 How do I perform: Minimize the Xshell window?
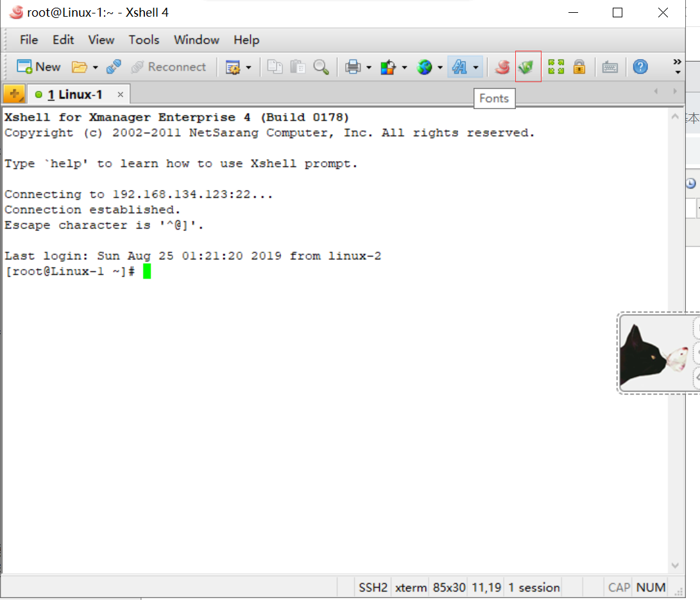pos(573,12)
